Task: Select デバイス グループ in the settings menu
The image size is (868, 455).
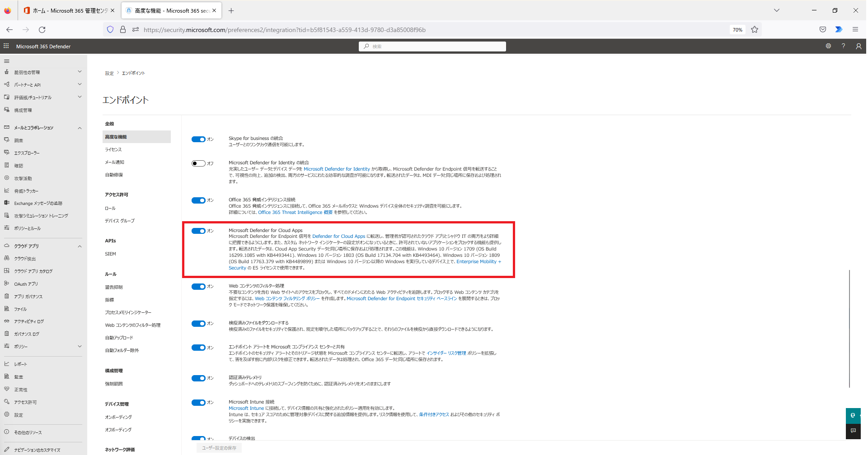Action: click(x=120, y=221)
